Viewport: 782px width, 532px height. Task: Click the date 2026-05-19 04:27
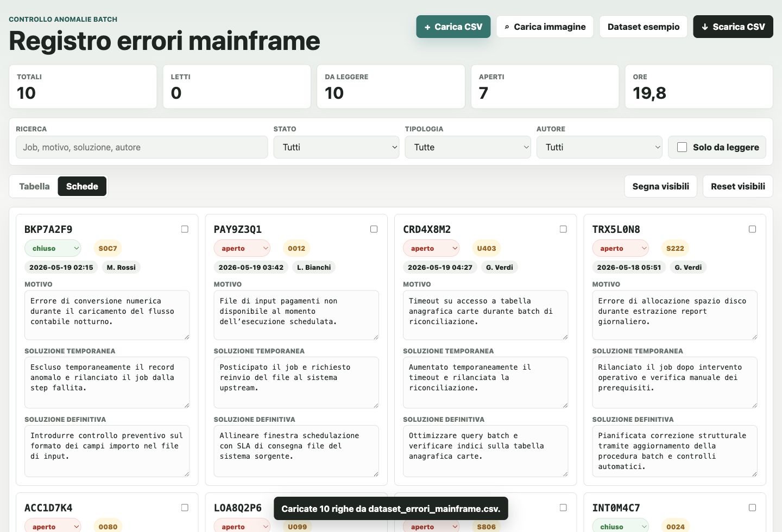[440, 267]
